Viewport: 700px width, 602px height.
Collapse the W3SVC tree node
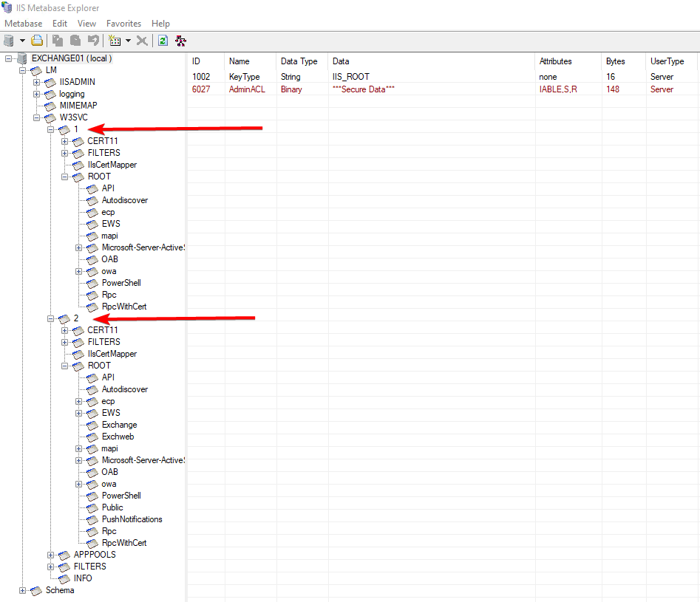[x=37, y=117]
